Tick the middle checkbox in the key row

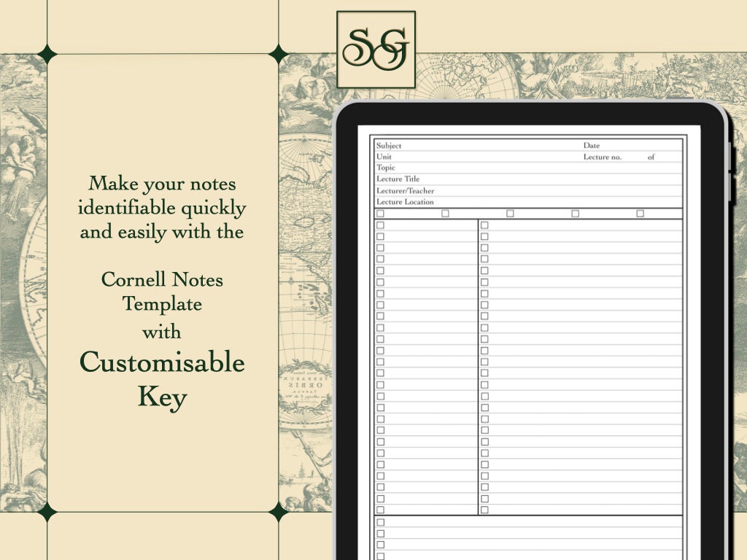[508, 214]
